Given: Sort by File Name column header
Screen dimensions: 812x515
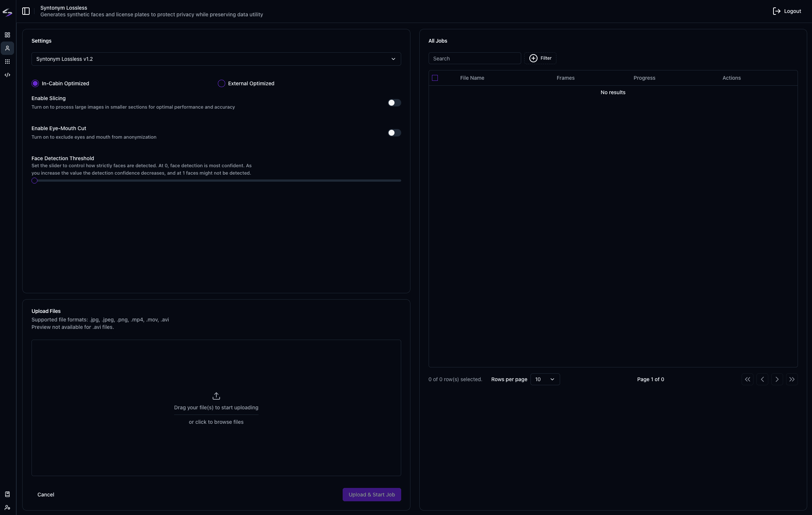Looking at the screenshot, I should (472, 78).
